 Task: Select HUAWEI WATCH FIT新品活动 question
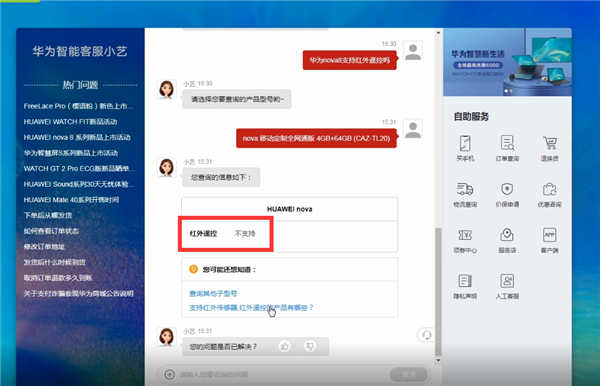[70, 122]
